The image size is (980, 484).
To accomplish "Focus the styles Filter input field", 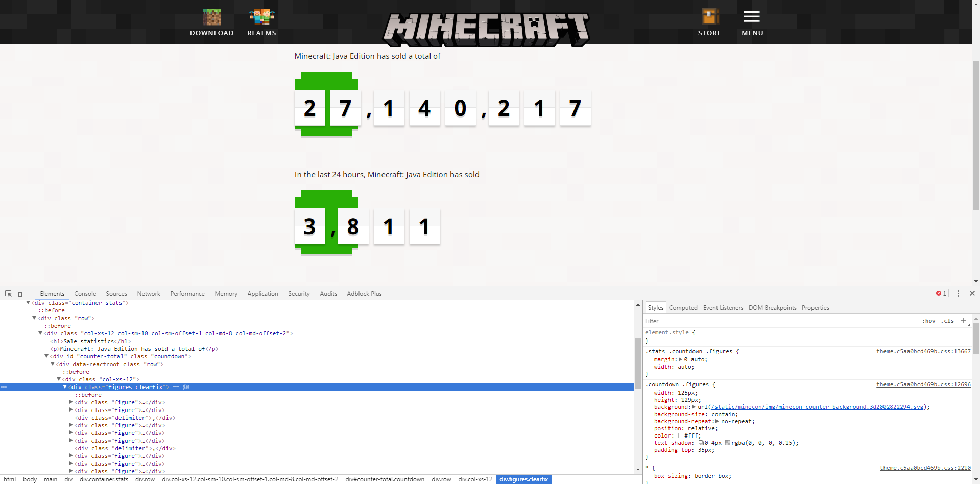I will click(781, 321).
